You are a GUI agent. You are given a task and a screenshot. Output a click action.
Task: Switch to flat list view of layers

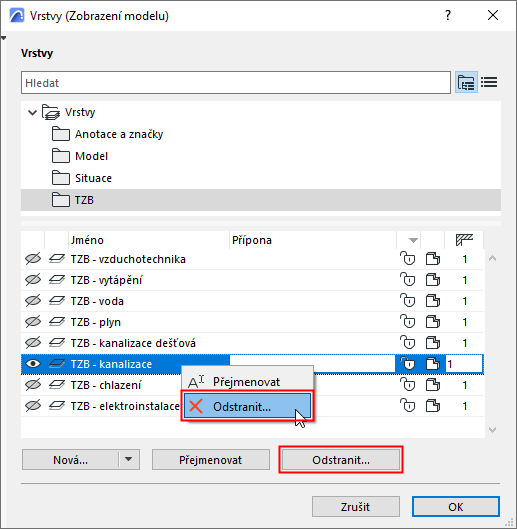point(489,82)
